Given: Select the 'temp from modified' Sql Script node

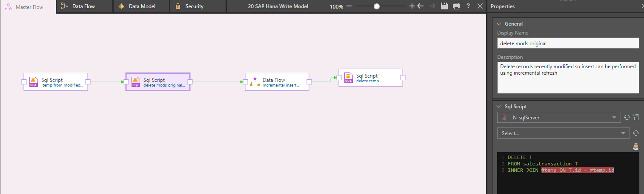Looking at the screenshot, I should pos(56,82).
